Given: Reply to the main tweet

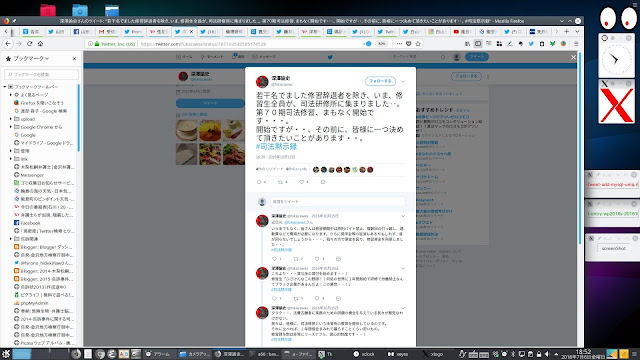Looking at the screenshot, I should click(x=259, y=182).
